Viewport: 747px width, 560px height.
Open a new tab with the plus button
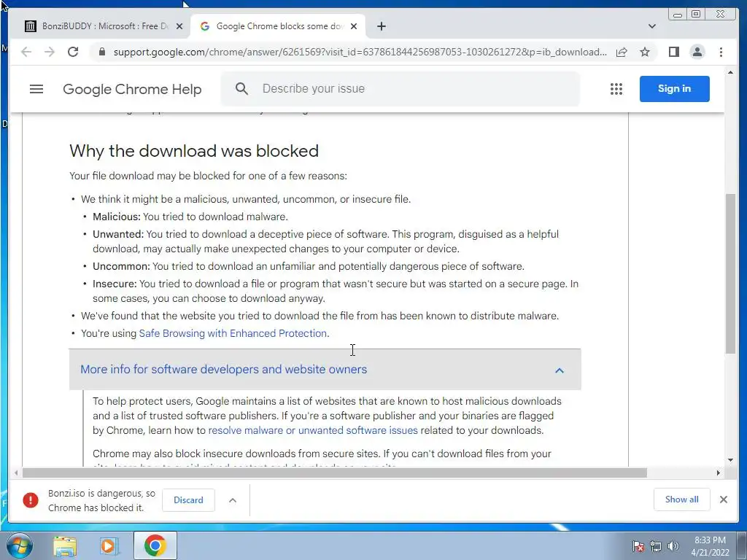pos(381,26)
